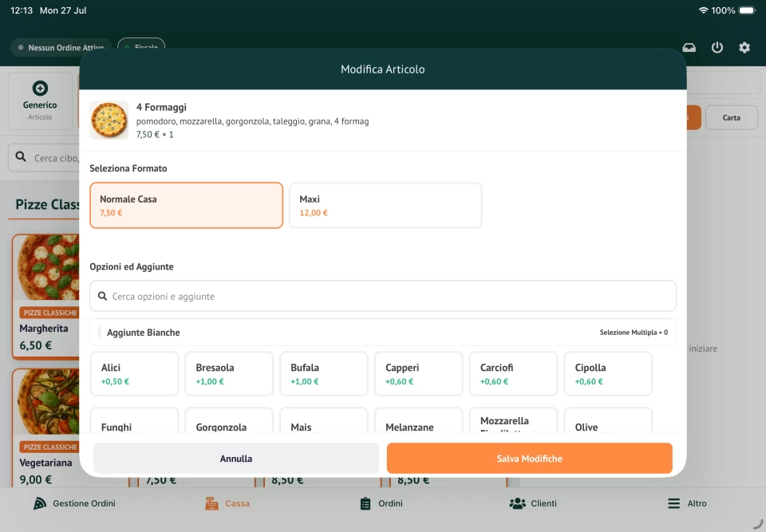Toggle Gorgonzola topping

(x=229, y=421)
